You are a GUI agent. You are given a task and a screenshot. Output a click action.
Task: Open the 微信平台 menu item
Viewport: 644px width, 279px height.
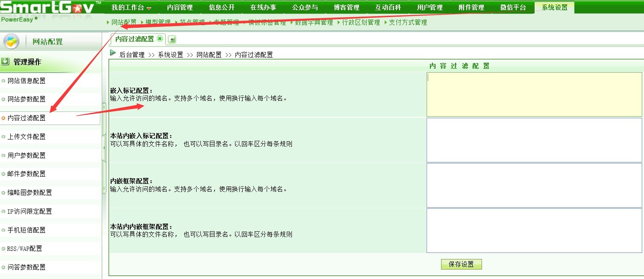pos(513,7)
